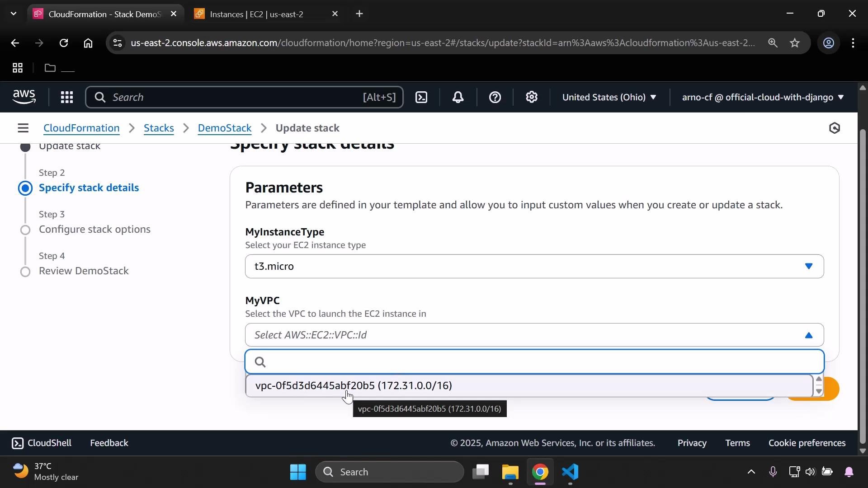Launch CloudShell from the top bar icon
Screen dimensions: 868x488
tap(421, 97)
